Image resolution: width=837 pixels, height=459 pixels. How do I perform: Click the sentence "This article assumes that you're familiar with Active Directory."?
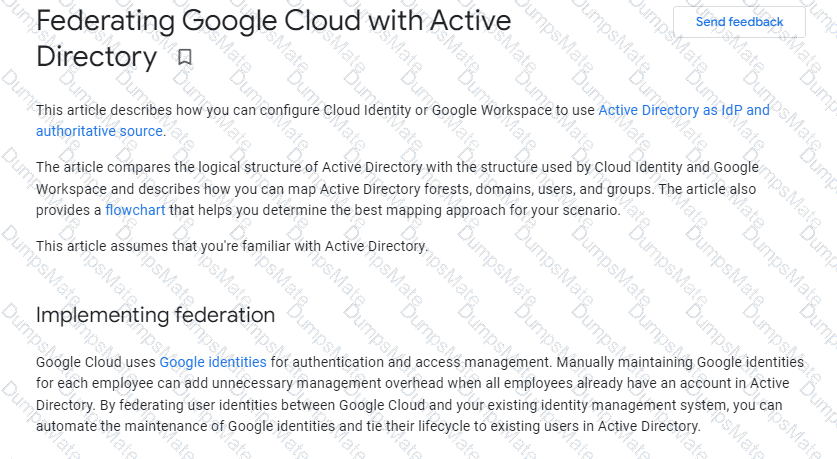point(232,246)
